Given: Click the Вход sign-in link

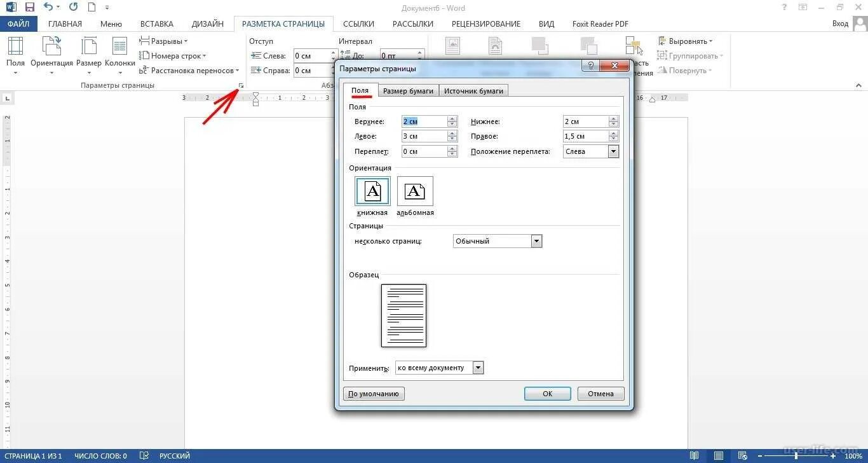Looking at the screenshot, I should [x=840, y=24].
